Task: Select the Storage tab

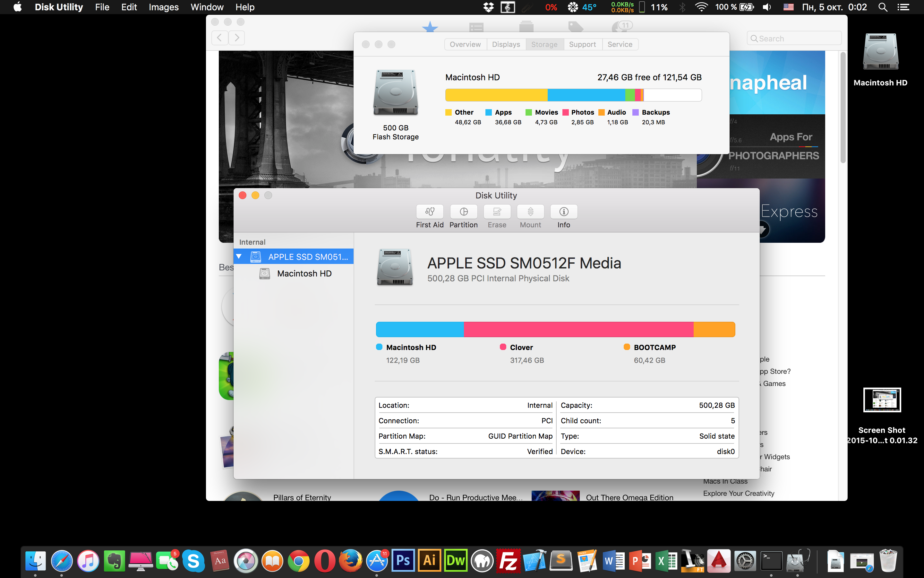Action: tap(544, 44)
